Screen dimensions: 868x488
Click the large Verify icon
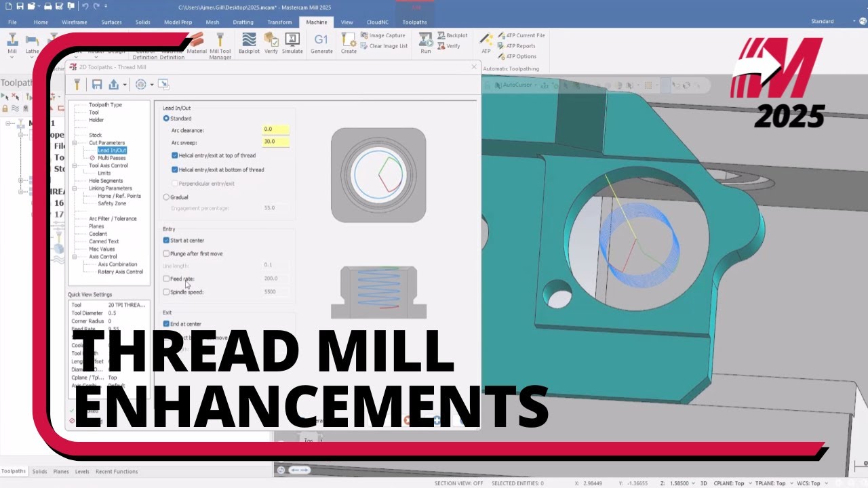click(x=271, y=43)
